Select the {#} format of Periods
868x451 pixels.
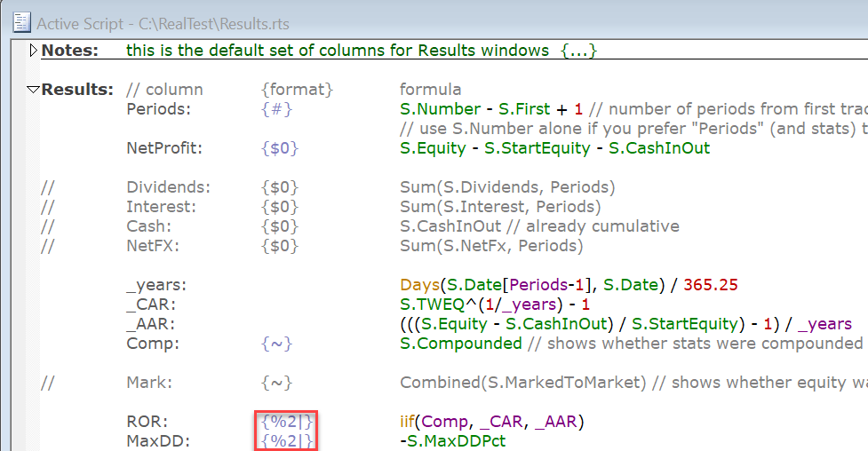pyautogui.click(x=275, y=109)
